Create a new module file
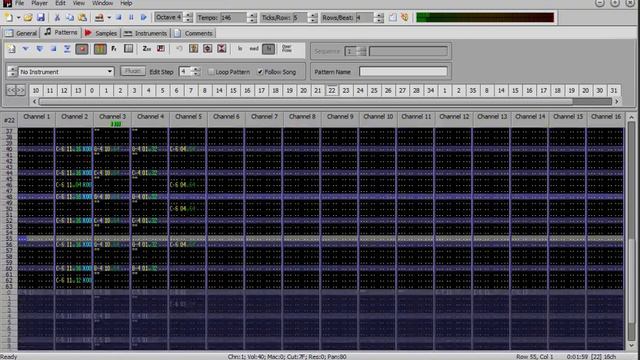Screen dimensions: 640x360 pyautogui.click(x=8, y=18)
